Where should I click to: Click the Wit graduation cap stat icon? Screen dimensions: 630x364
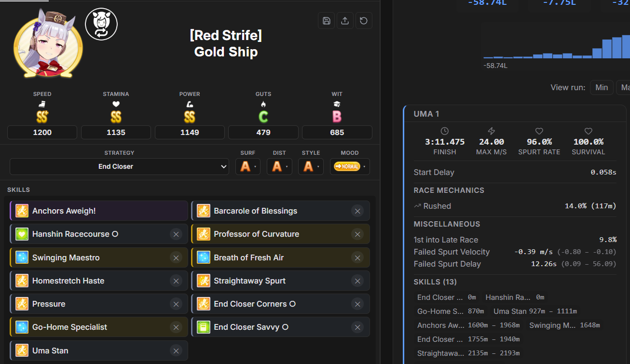click(x=337, y=104)
